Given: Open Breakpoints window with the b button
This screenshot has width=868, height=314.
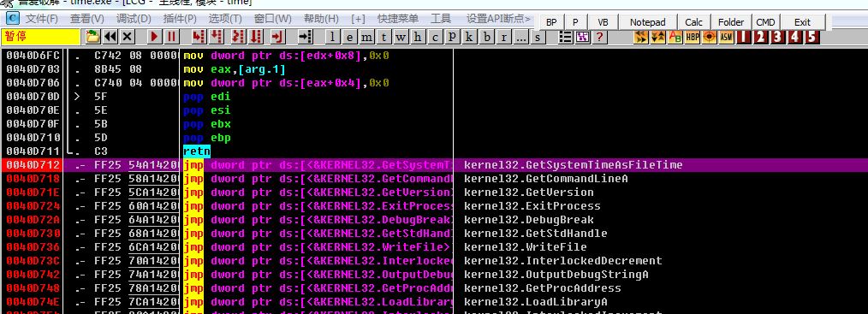Looking at the screenshot, I should (x=486, y=37).
